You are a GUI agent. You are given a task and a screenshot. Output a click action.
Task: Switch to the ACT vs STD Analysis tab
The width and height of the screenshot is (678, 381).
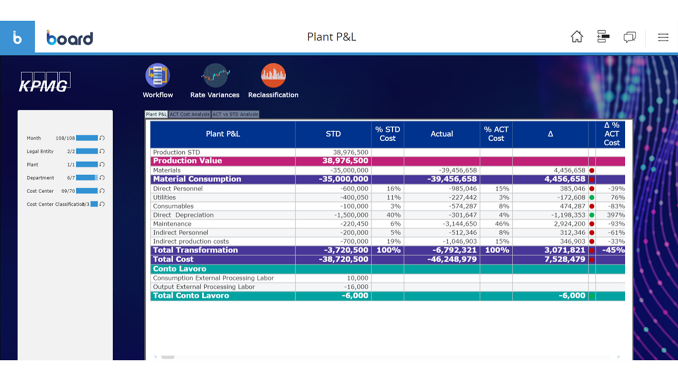pyautogui.click(x=235, y=114)
